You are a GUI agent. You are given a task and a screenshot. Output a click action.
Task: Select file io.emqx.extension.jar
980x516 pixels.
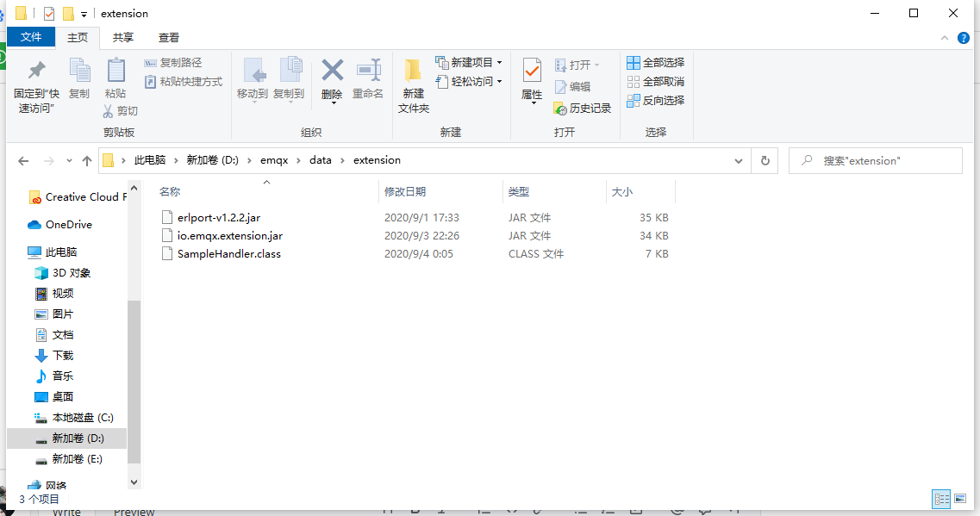[x=230, y=235]
